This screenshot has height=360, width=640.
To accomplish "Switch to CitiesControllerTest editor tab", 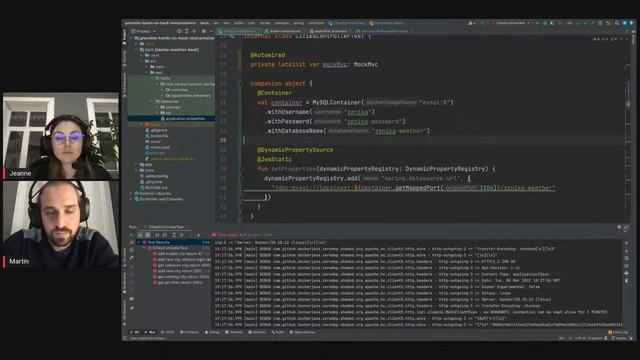I will pyautogui.click(x=239, y=31).
